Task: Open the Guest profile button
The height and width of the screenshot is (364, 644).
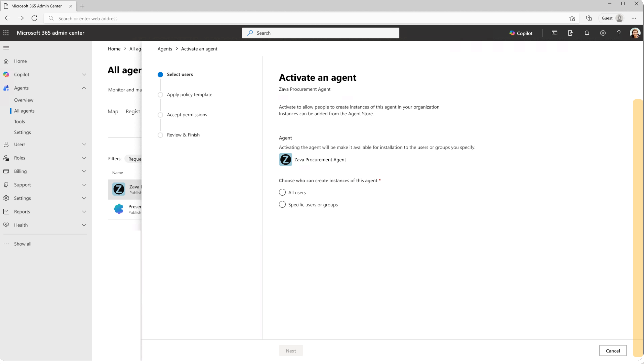Action: [611, 18]
